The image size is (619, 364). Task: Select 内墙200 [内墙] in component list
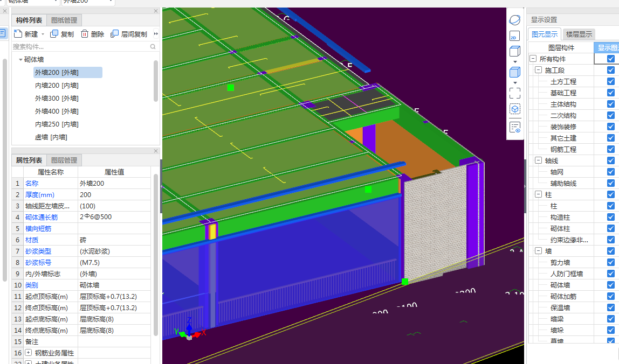(57, 86)
